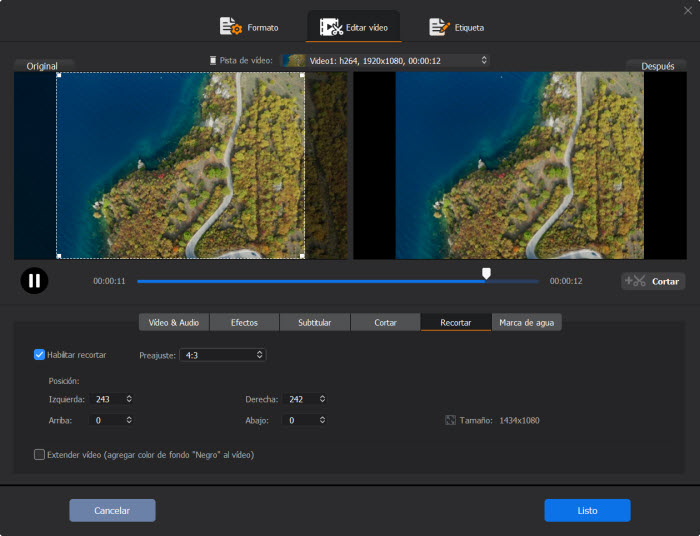Click the Arriba stepper arrows
The image size is (700, 536).
[x=129, y=420]
